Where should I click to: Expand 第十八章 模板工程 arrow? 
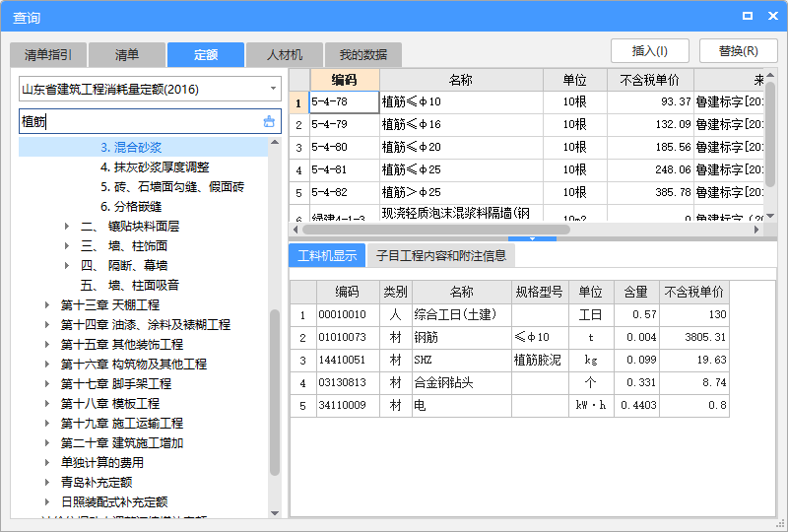47,403
